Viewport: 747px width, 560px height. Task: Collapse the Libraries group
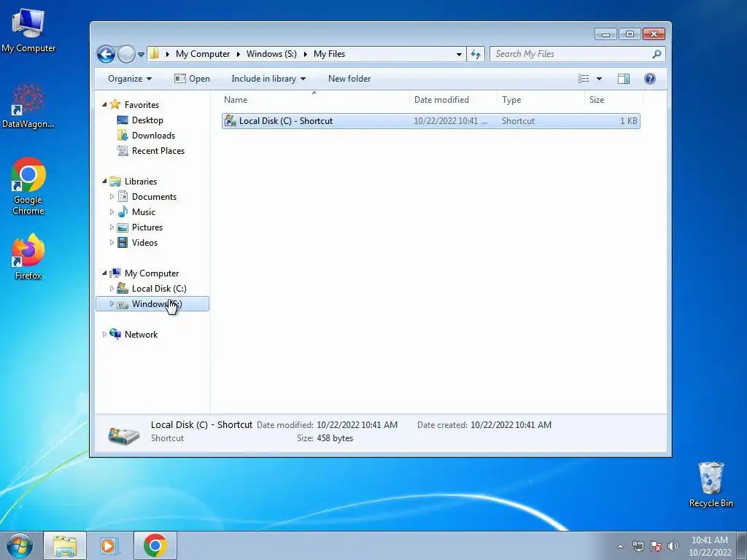(x=104, y=182)
